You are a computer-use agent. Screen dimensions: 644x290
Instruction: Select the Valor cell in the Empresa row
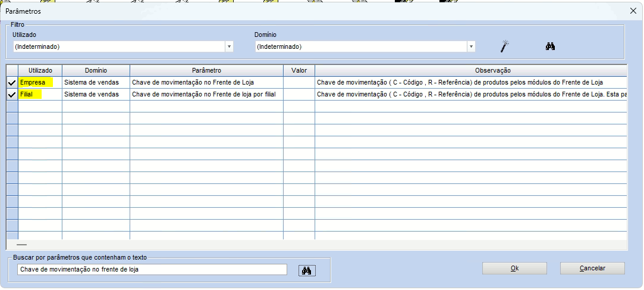point(299,83)
